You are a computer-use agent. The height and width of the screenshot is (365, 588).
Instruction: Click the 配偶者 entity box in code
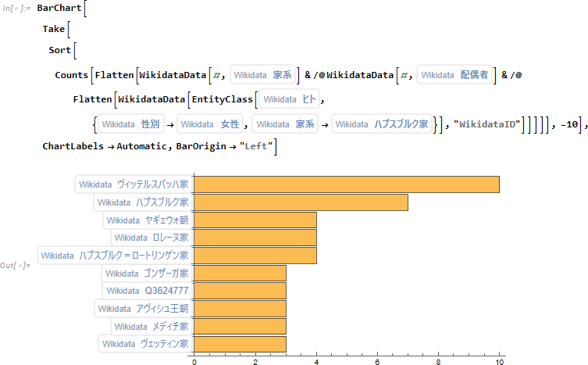pos(456,75)
